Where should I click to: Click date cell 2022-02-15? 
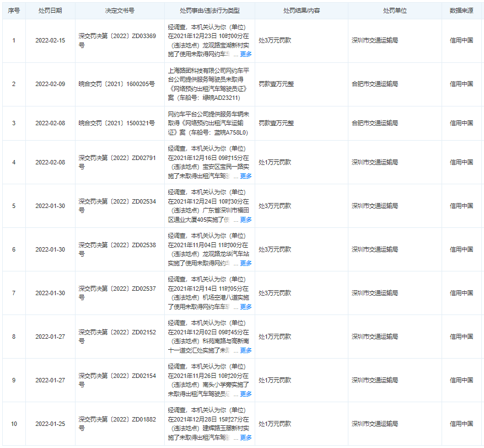click(50, 40)
